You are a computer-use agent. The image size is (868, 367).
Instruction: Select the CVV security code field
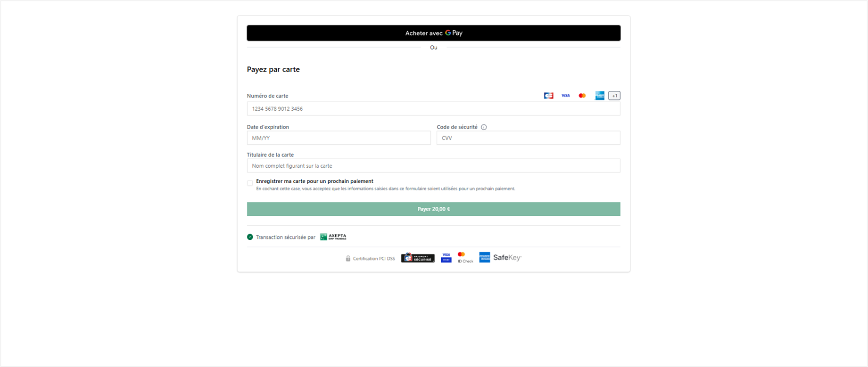pos(528,138)
